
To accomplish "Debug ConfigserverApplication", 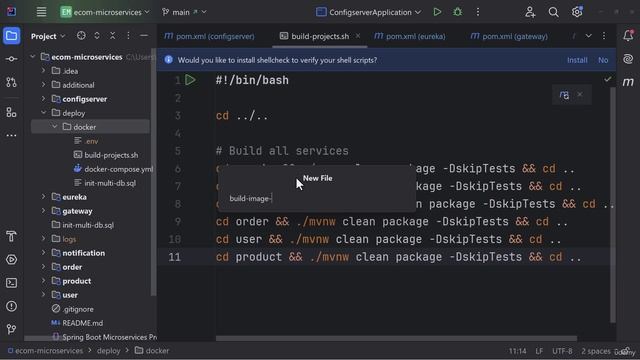I will [458, 12].
